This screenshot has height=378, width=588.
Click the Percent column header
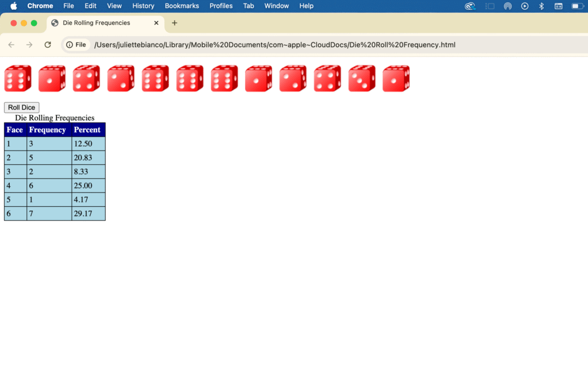88,130
